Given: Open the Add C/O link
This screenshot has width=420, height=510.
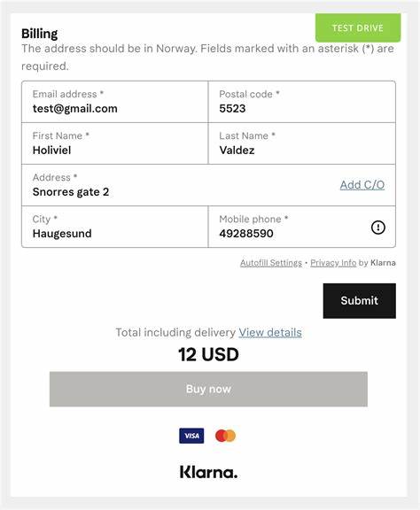Looking at the screenshot, I should click(362, 185).
